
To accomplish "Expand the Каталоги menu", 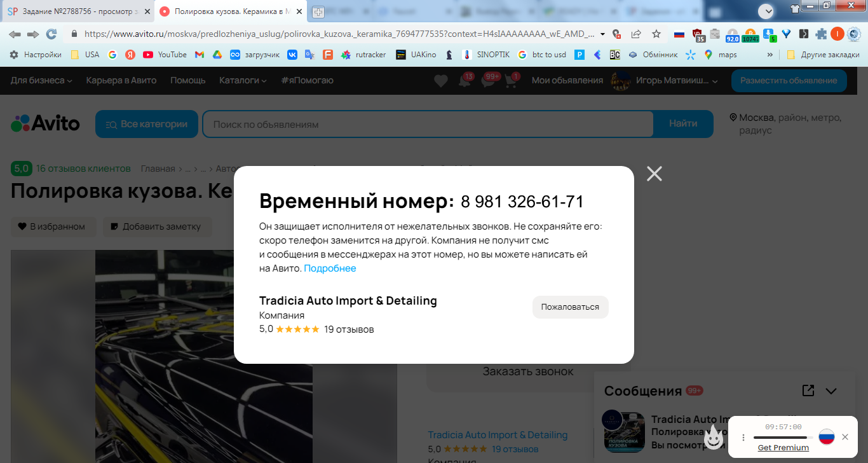I will click(243, 81).
